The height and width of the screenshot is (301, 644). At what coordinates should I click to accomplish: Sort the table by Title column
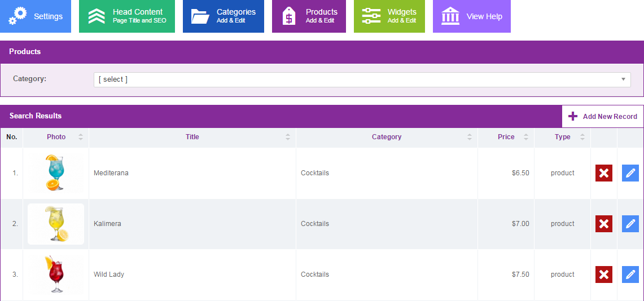point(192,137)
